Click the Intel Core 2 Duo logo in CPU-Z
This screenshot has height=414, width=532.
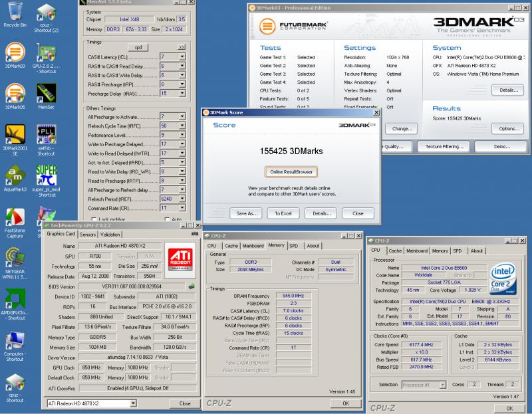point(503,278)
